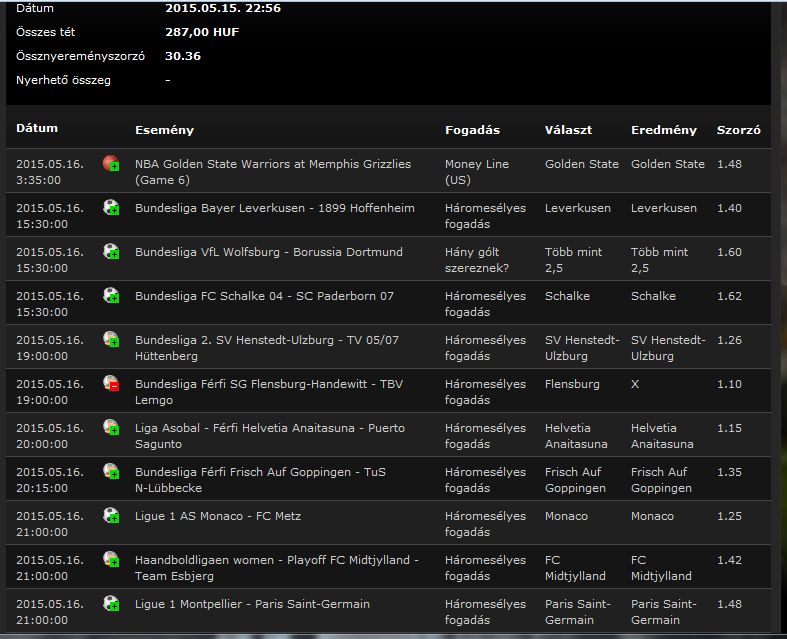Viewport: 787px width, 639px height.
Task: Click the Nyerhető összeg label
Action: pyautogui.click(x=63, y=80)
